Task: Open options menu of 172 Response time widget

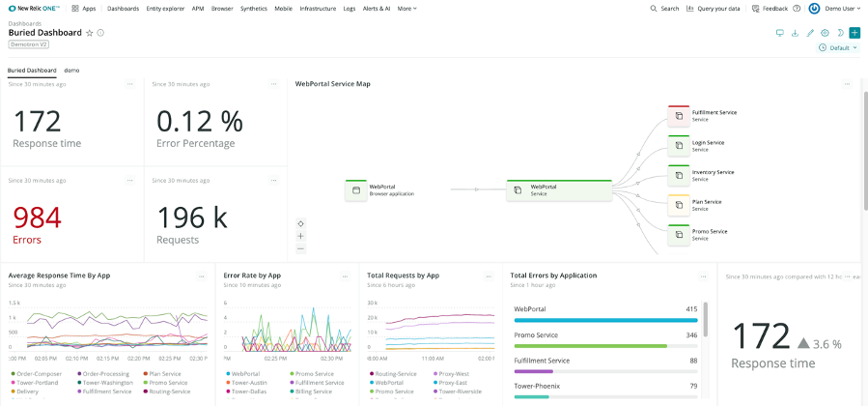Action: point(129,84)
